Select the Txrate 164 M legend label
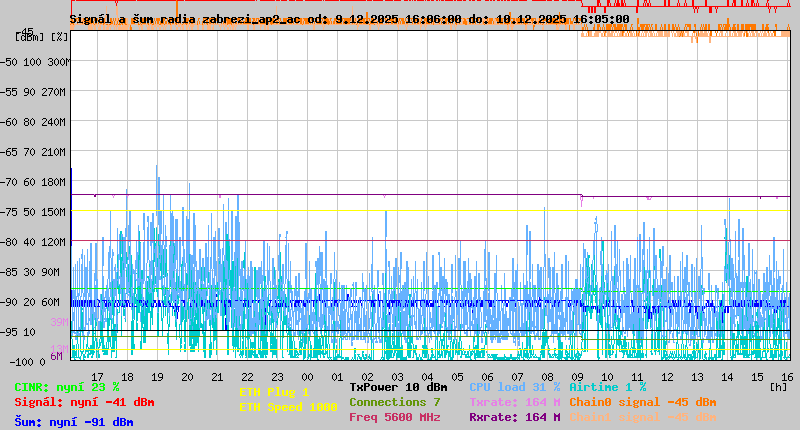The width and height of the screenshot is (800, 430). pyautogui.click(x=514, y=402)
